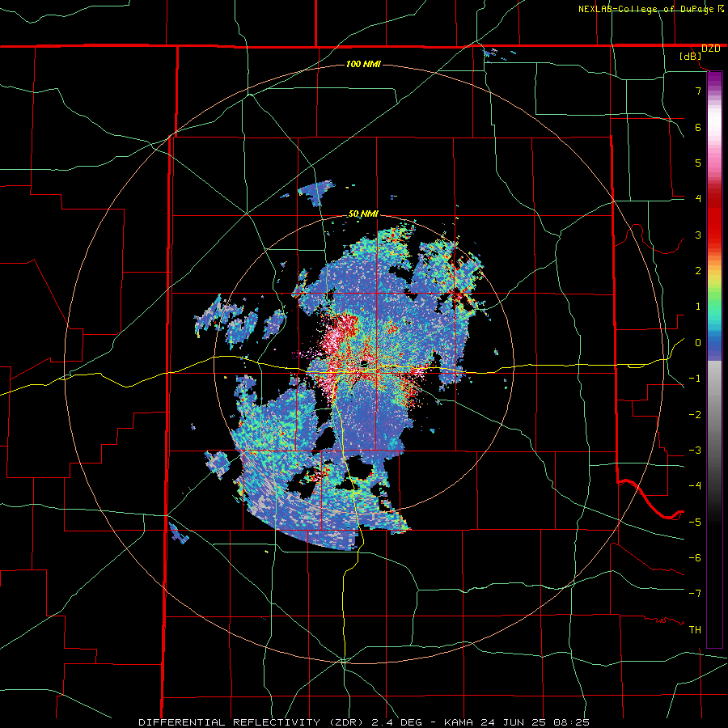The height and width of the screenshot is (728, 728).
Task: Click the '3' value on color scale
Action: coord(698,235)
